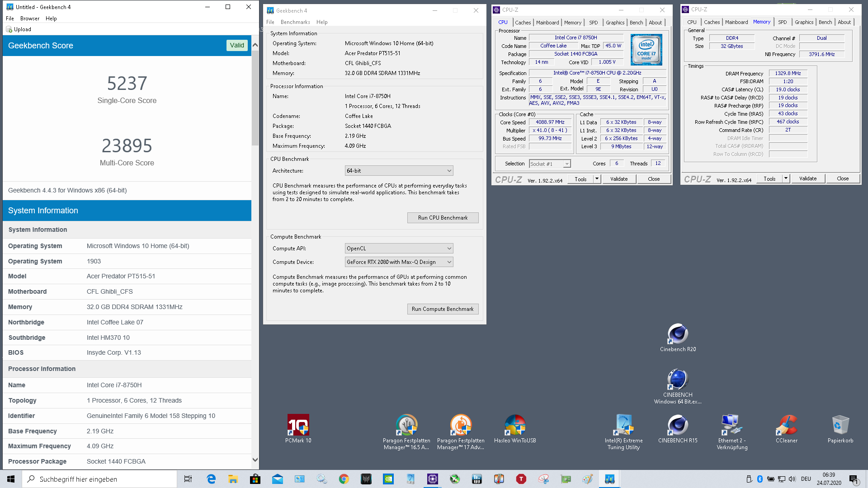Open Help menu in Geekbench 4 window
The height and width of the screenshot is (488, 868).
(322, 22)
